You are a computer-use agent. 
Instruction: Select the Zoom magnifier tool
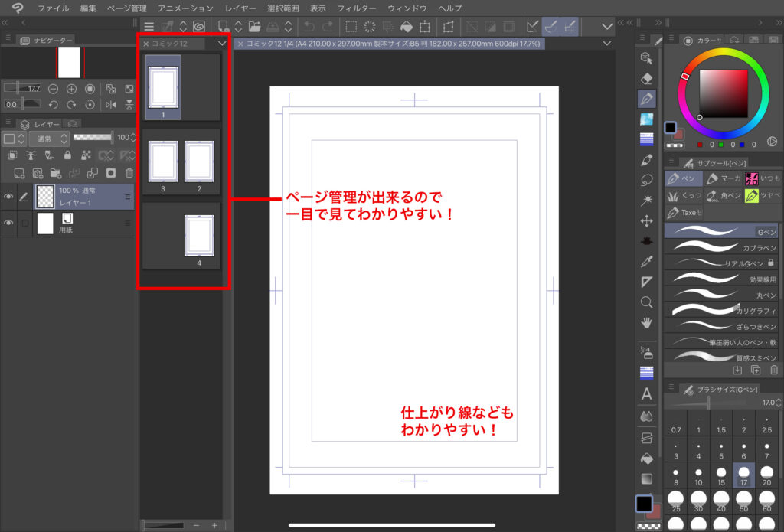[646, 302]
